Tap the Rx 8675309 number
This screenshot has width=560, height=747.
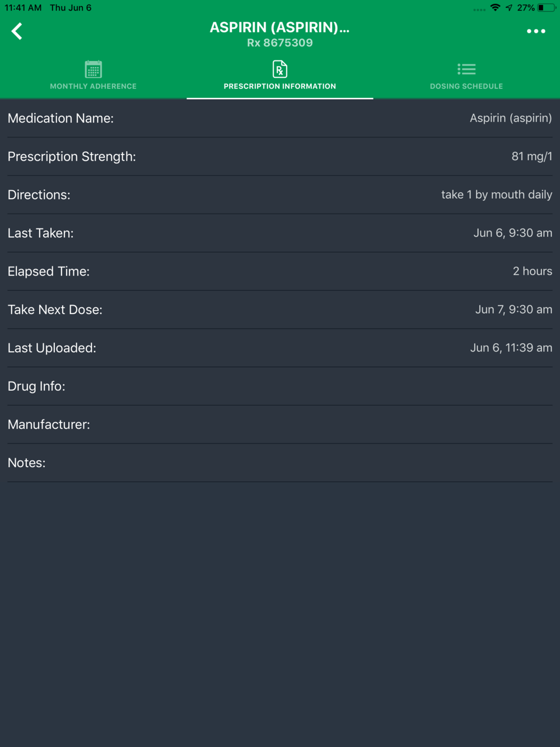click(280, 43)
